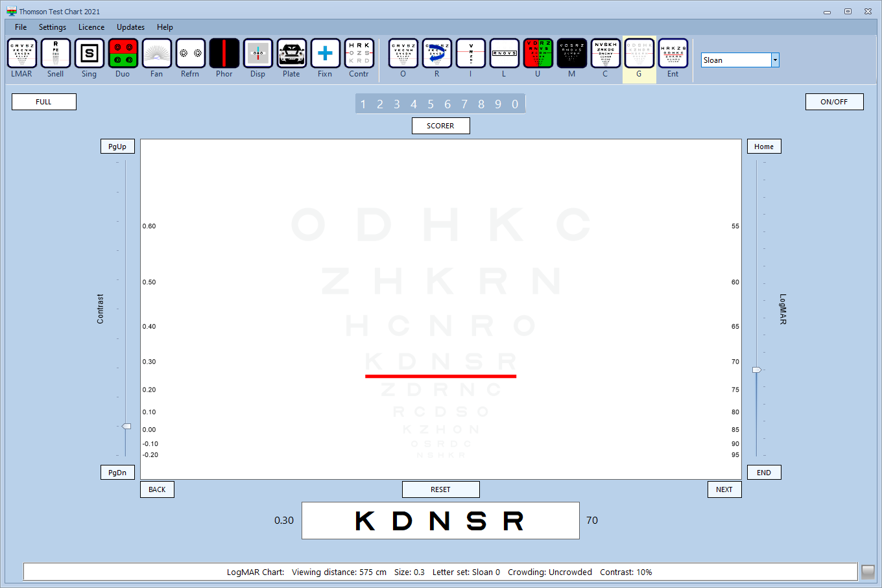882x588 pixels.
Task: Select the Duochrome test icon
Action: coord(123,54)
